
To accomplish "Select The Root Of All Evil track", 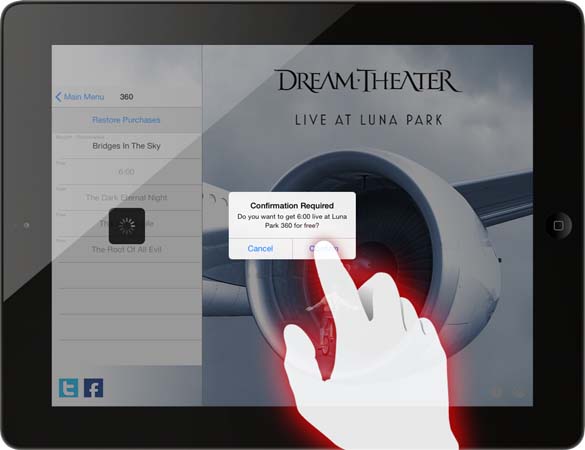I will coord(126,249).
